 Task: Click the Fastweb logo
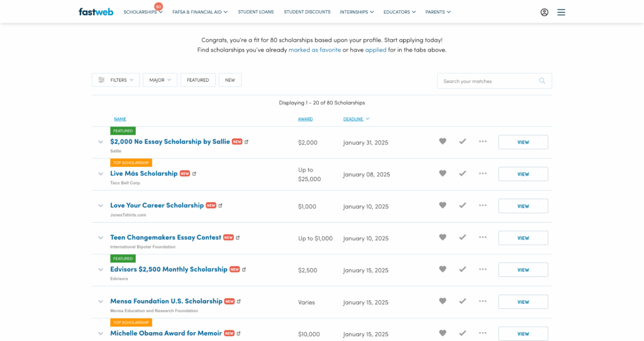[x=96, y=11]
